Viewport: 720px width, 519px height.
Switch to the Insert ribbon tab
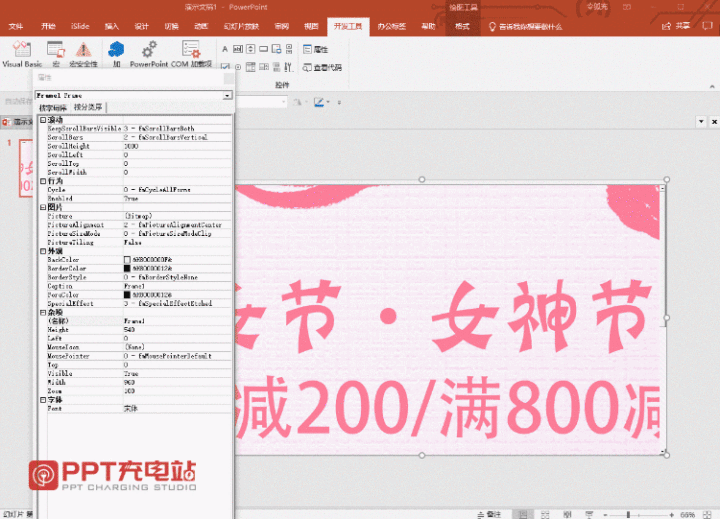112,26
